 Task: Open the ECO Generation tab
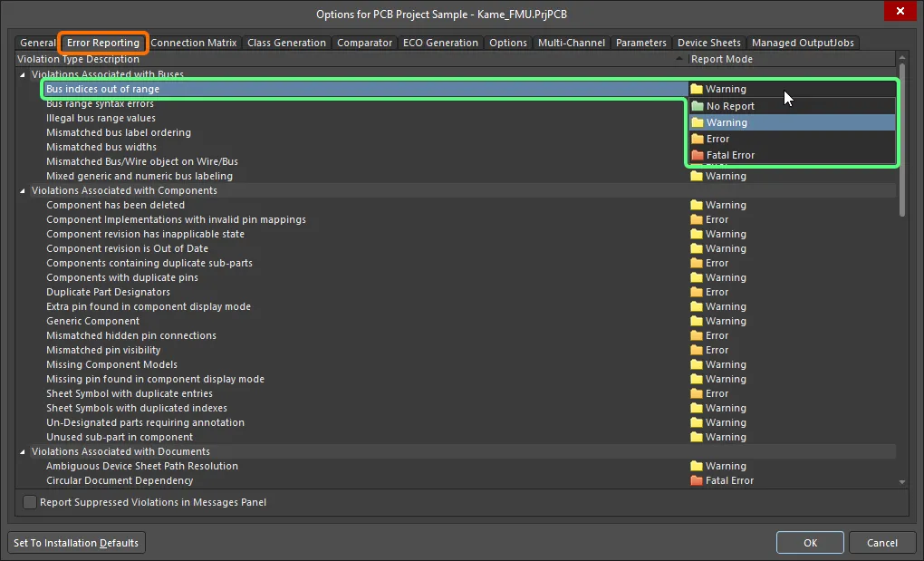440,43
